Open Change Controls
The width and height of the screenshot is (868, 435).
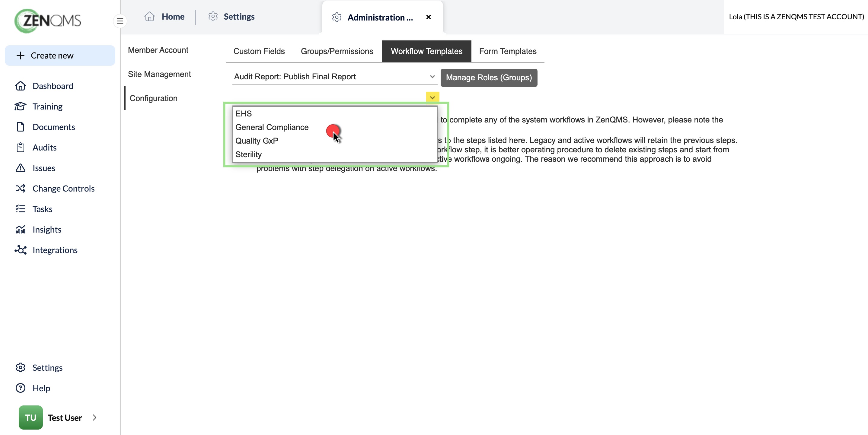[64, 188]
